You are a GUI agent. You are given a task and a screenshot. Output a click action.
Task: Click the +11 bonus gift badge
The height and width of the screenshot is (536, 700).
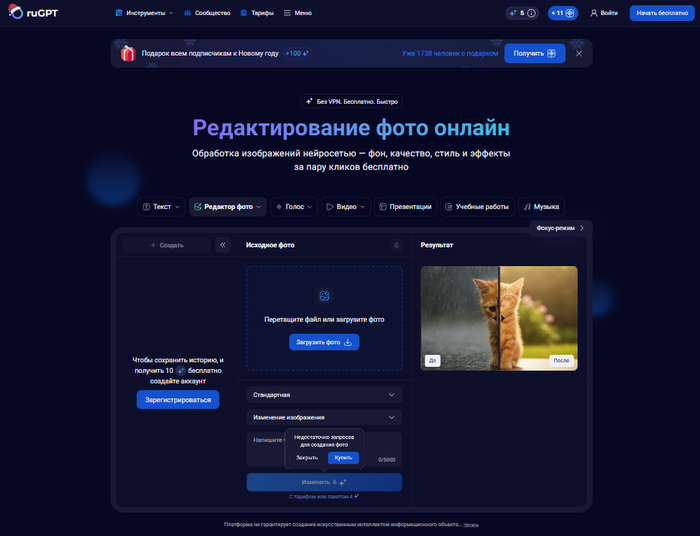(563, 13)
